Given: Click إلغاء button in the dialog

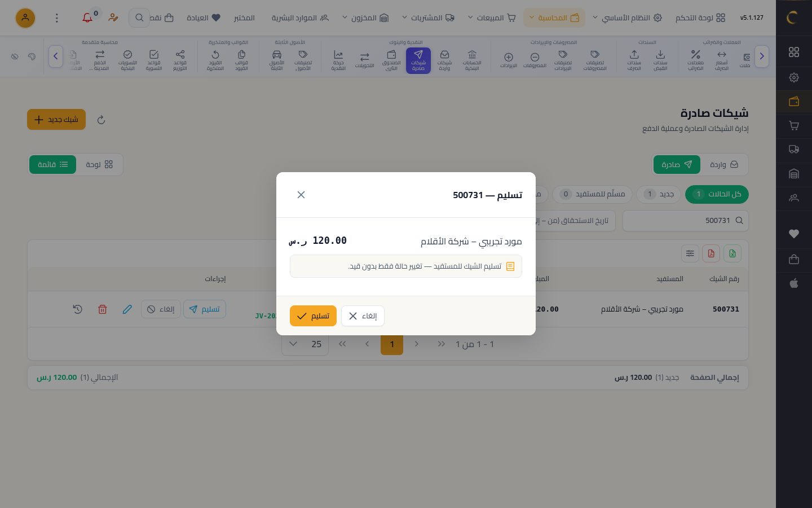Looking at the screenshot, I should [x=363, y=316].
